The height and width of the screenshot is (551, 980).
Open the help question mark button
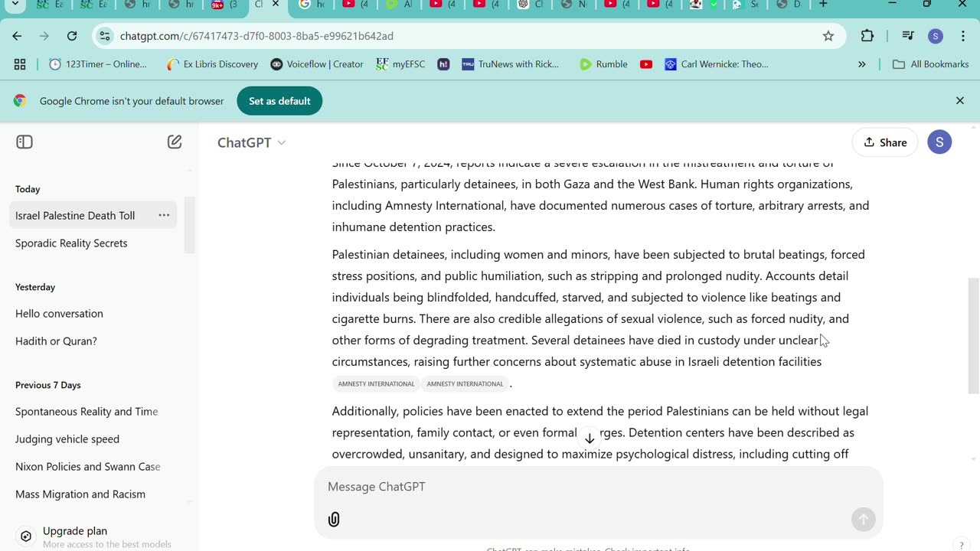pyautogui.click(x=962, y=545)
